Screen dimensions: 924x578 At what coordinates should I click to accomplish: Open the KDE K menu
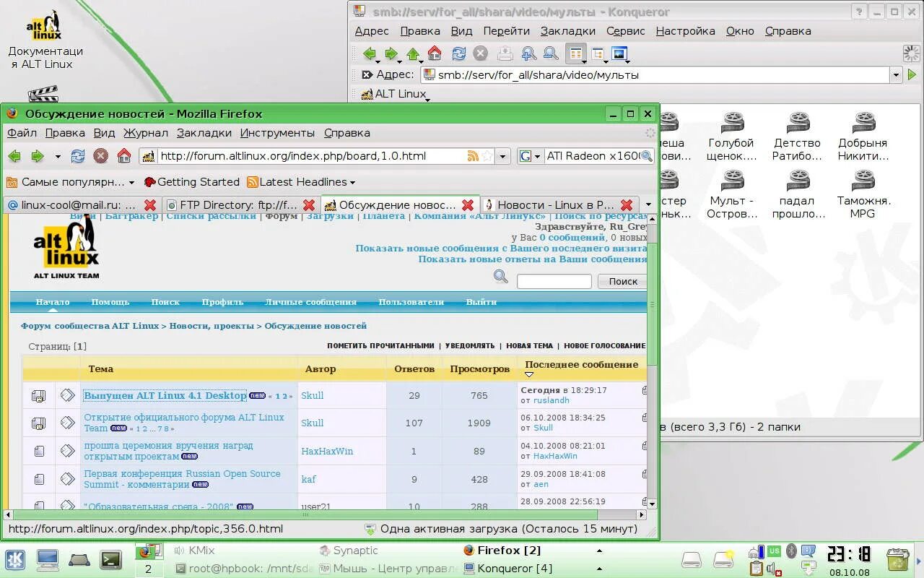[x=15, y=560]
